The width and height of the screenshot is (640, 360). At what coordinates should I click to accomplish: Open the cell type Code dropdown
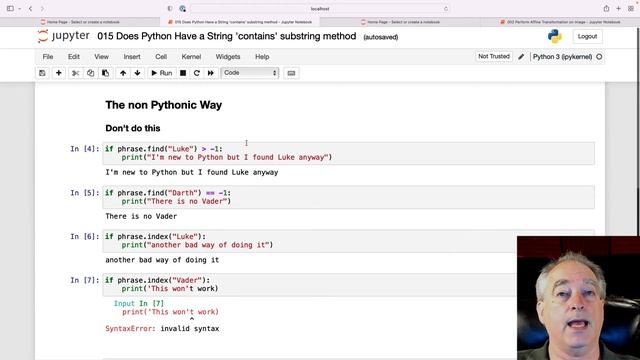click(250, 73)
